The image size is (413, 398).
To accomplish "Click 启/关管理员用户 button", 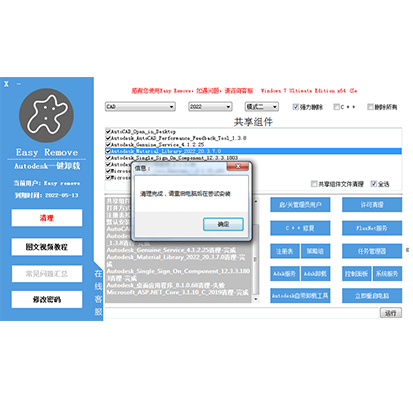I will pyautogui.click(x=300, y=205).
